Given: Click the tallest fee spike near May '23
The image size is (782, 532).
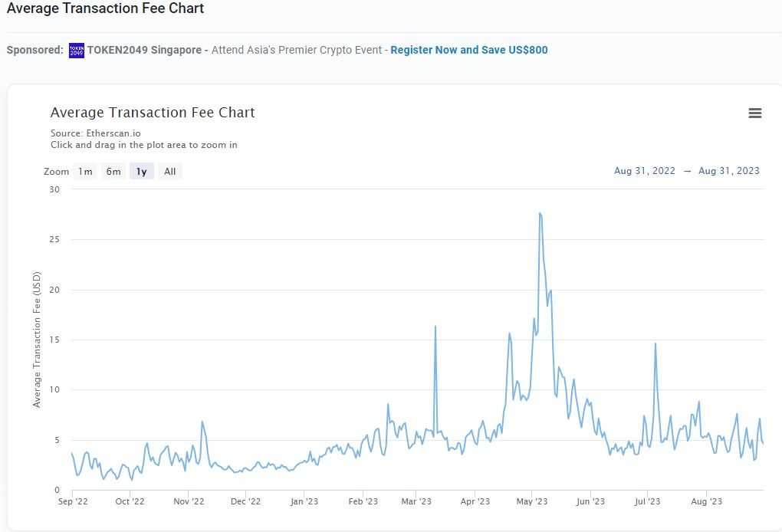Looking at the screenshot, I should tap(540, 213).
